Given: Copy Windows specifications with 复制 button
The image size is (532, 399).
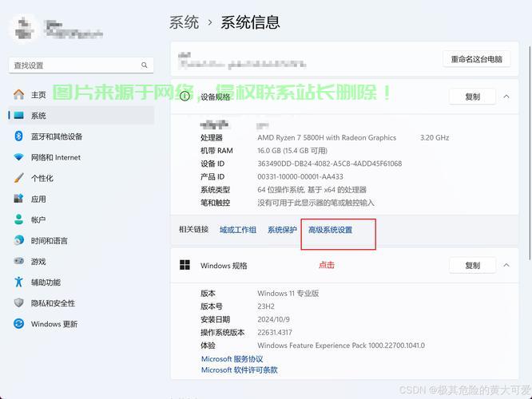Looking at the screenshot, I should click(472, 265).
